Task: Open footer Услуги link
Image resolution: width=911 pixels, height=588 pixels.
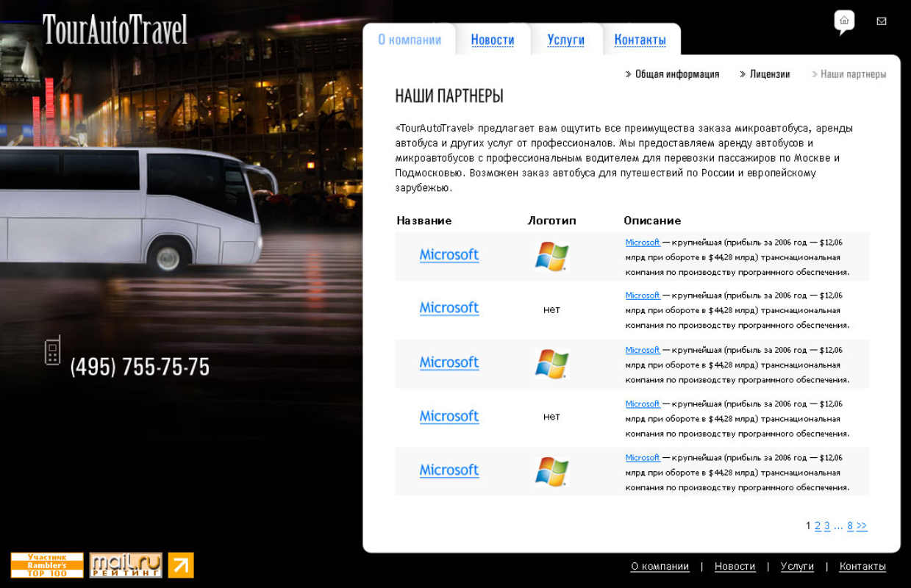Action: [797, 567]
